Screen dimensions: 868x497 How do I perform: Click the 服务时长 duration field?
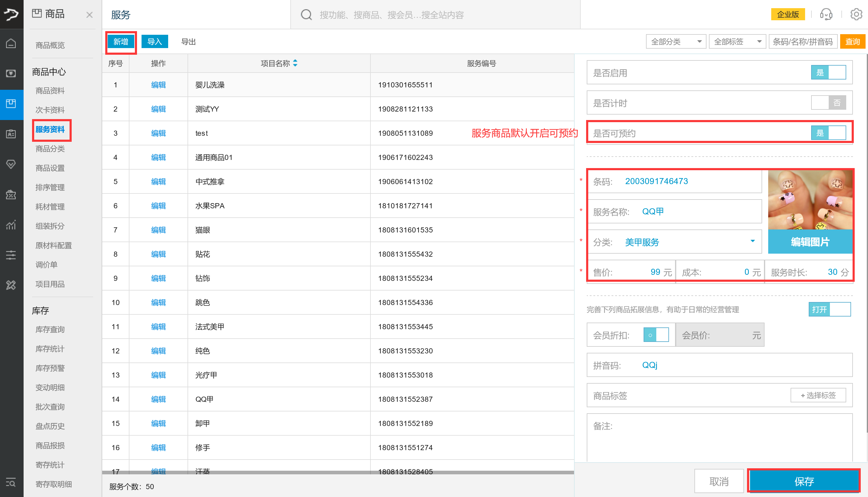[809, 272]
